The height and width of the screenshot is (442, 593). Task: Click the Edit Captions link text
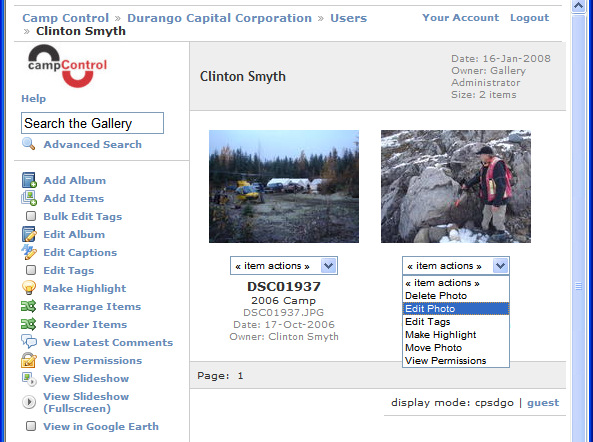(x=80, y=253)
